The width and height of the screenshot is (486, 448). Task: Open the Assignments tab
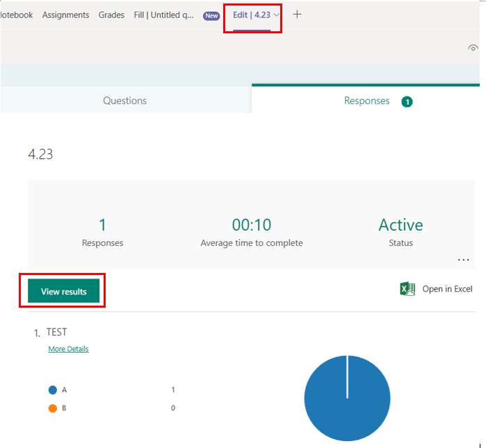[x=65, y=15]
